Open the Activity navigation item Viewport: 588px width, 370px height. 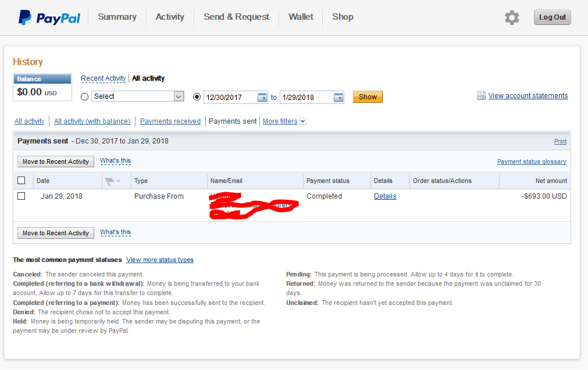[x=170, y=17]
